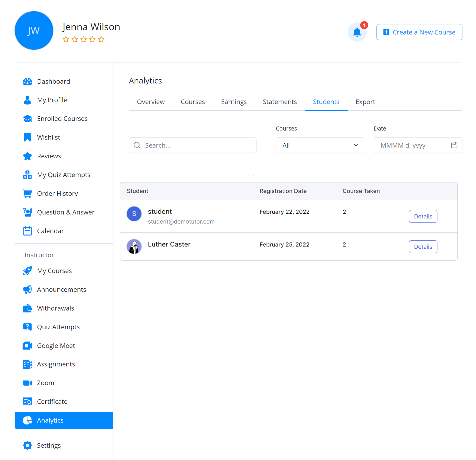This screenshot has height=460, width=476.
Task: Click the Date input field
Action: (x=413, y=145)
